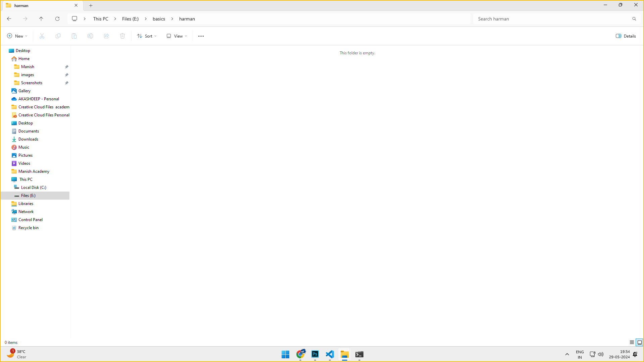
Task: Toggle the Details pane
Action: 626,36
